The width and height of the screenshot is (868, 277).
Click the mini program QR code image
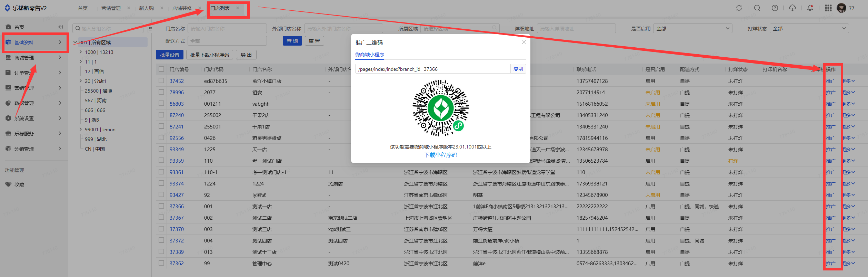(x=441, y=108)
